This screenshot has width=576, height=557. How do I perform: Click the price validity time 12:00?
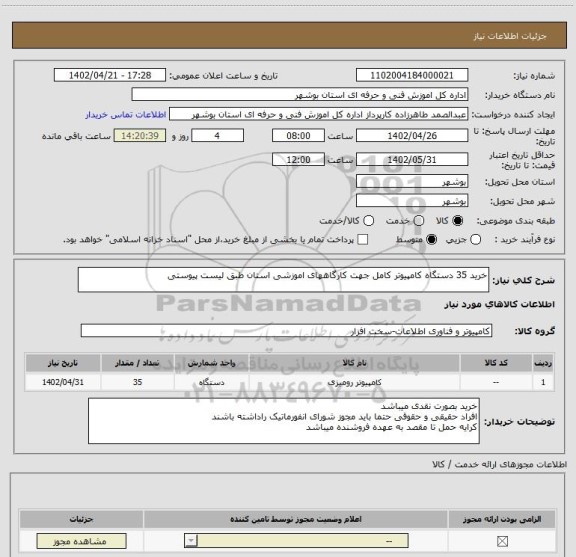click(298, 160)
